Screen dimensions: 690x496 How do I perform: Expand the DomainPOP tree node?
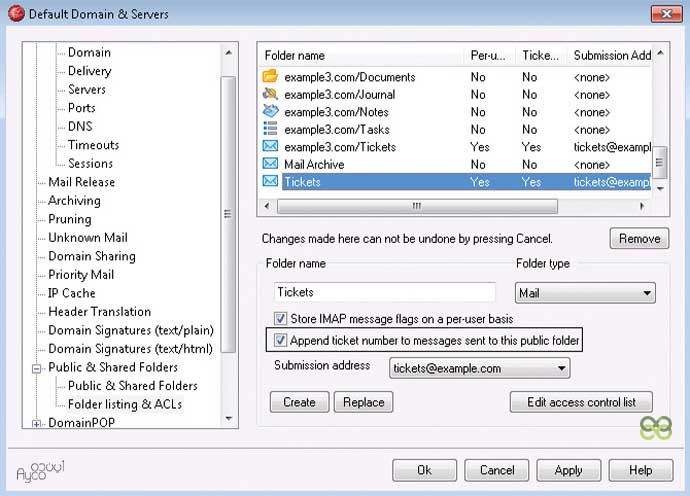pos(37,424)
